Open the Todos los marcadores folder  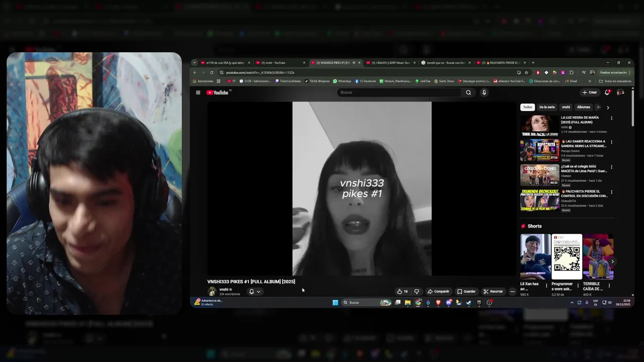click(x=615, y=81)
